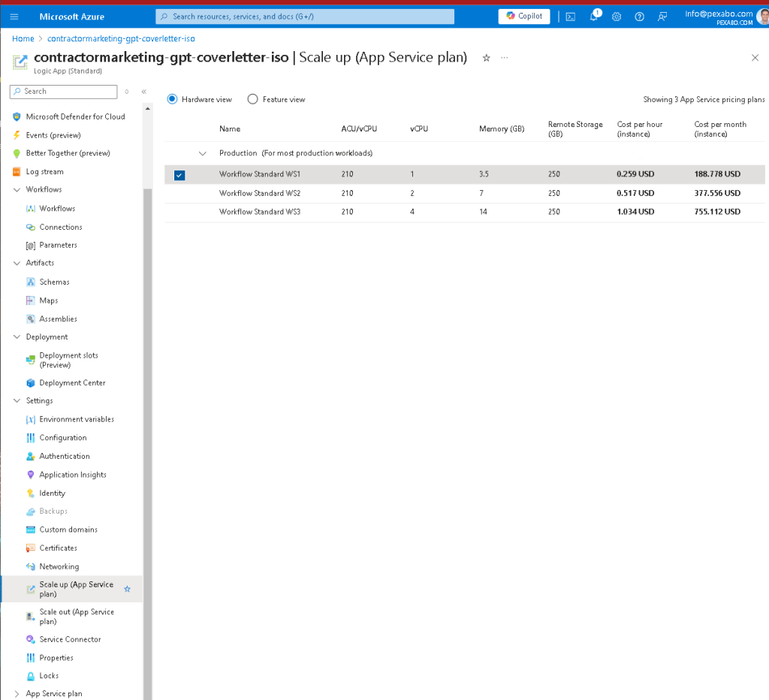Collapse the Deployment section chevron
The image size is (769, 700).
click(17, 337)
